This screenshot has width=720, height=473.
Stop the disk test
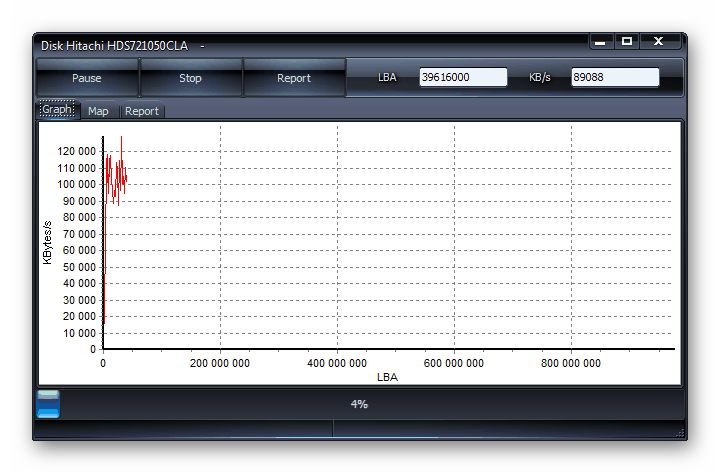tap(191, 78)
